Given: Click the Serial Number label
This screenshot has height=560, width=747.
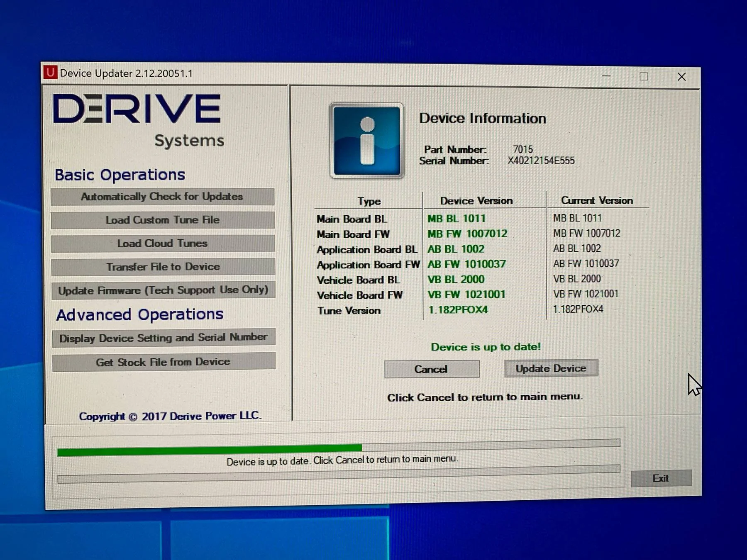Looking at the screenshot, I should point(454,161).
